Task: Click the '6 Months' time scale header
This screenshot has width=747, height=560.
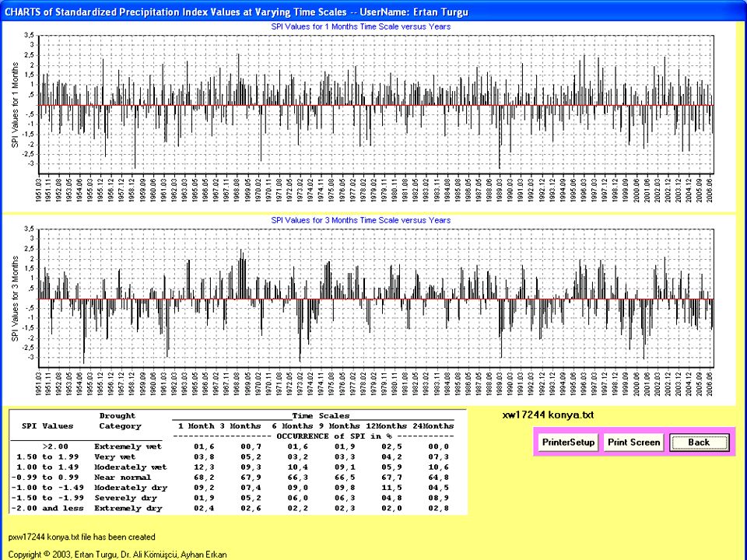Action: point(293,425)
